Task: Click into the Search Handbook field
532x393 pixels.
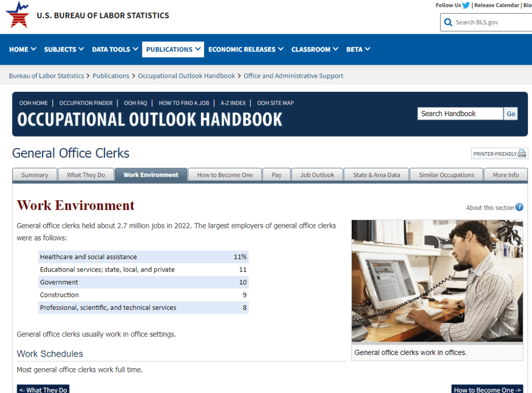Action: pos(460,114)
